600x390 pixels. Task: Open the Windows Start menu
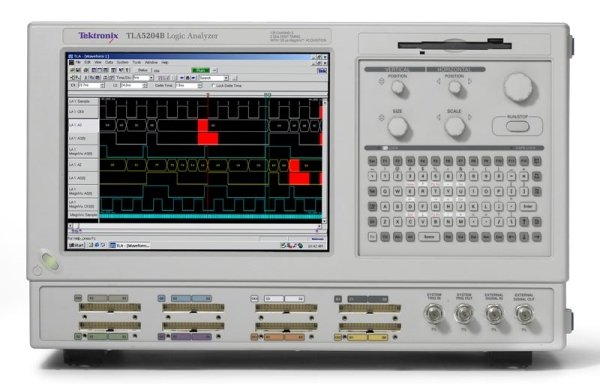point(76,245)
